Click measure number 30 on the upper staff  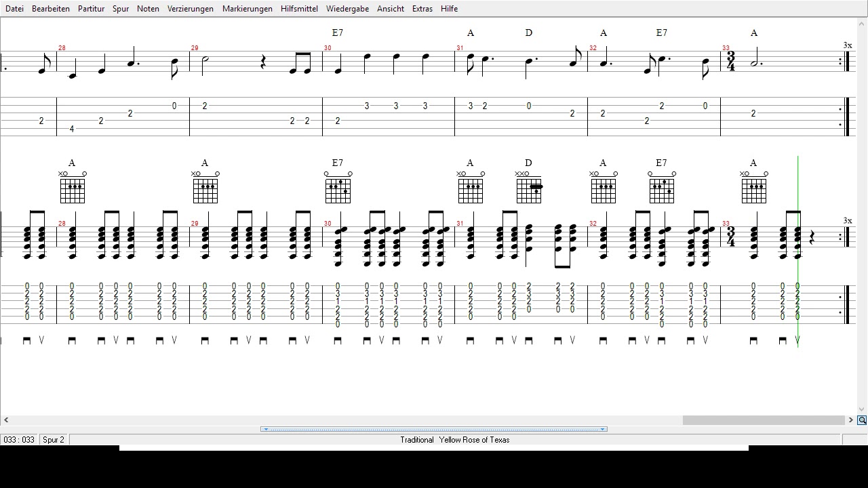pyautogui.click(x=328, y=48)
